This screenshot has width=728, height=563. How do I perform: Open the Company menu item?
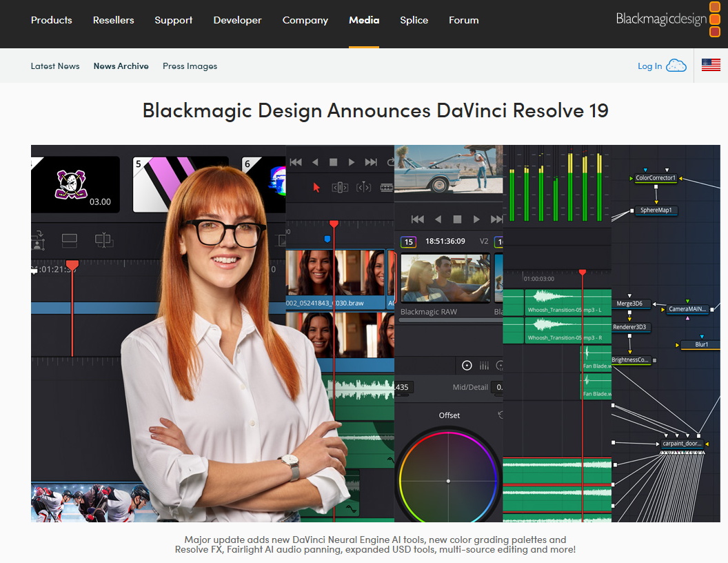tap(305, 20)
